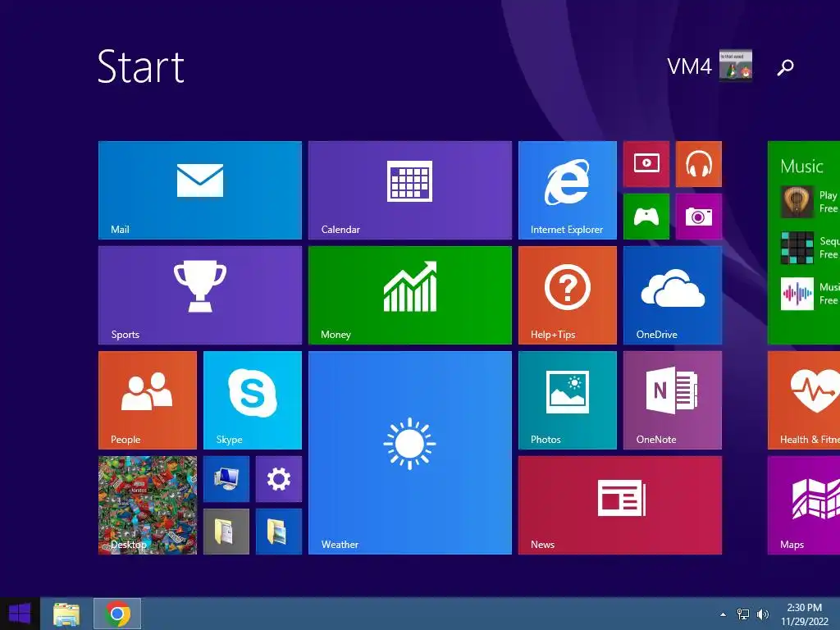
Task: Open the Music headphones small tile
Action: [699, 164]
